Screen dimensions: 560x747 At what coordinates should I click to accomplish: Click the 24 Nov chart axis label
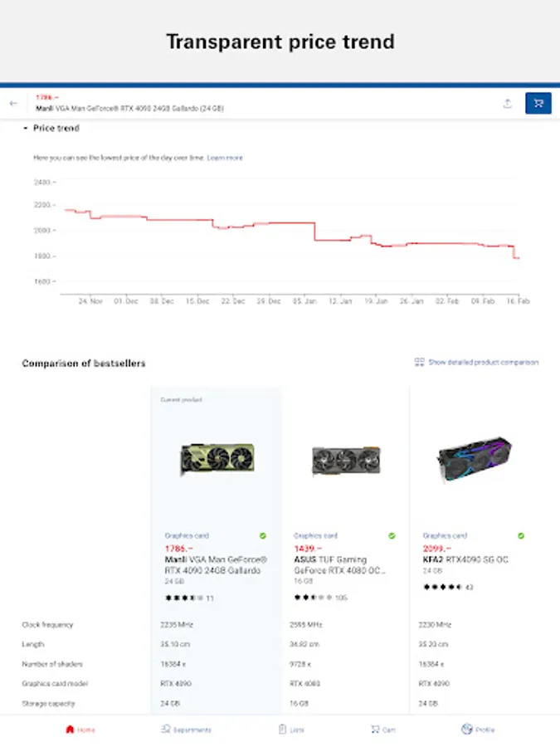90,301
